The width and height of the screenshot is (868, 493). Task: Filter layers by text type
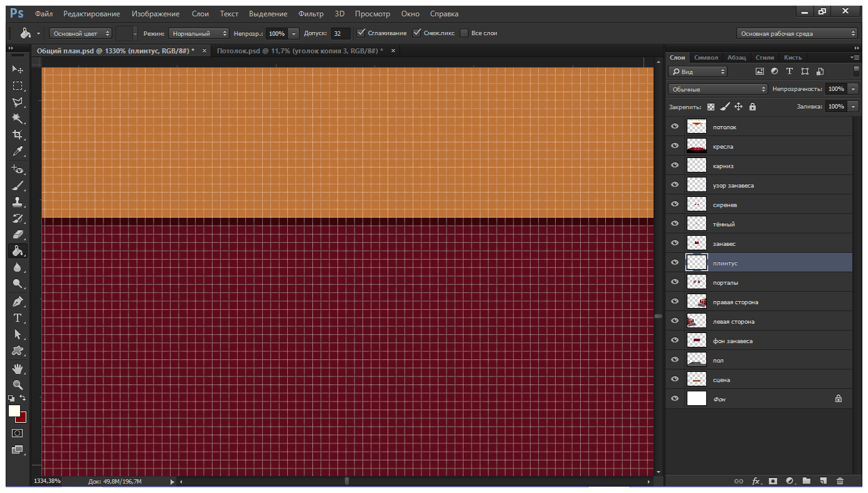point(790,72)
